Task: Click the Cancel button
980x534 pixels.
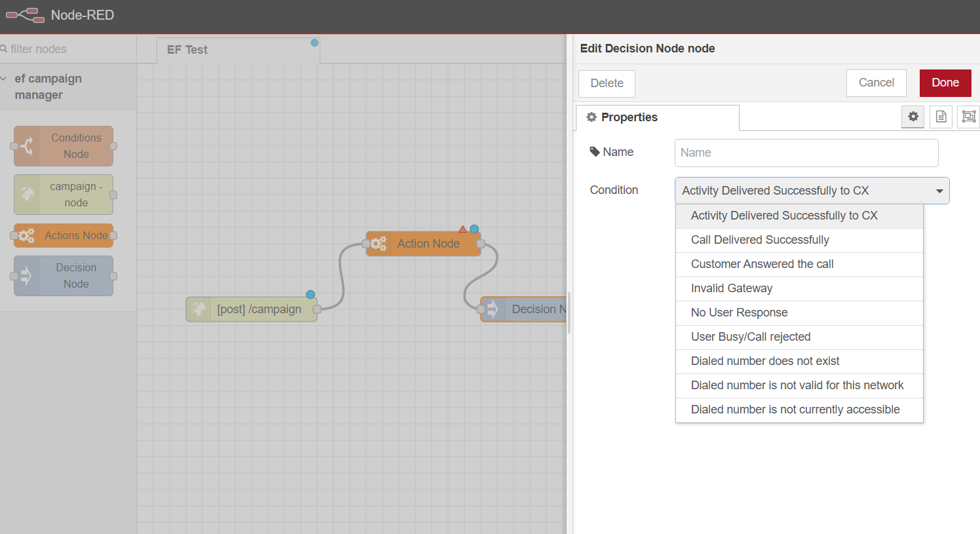Action: coord(876,83)
